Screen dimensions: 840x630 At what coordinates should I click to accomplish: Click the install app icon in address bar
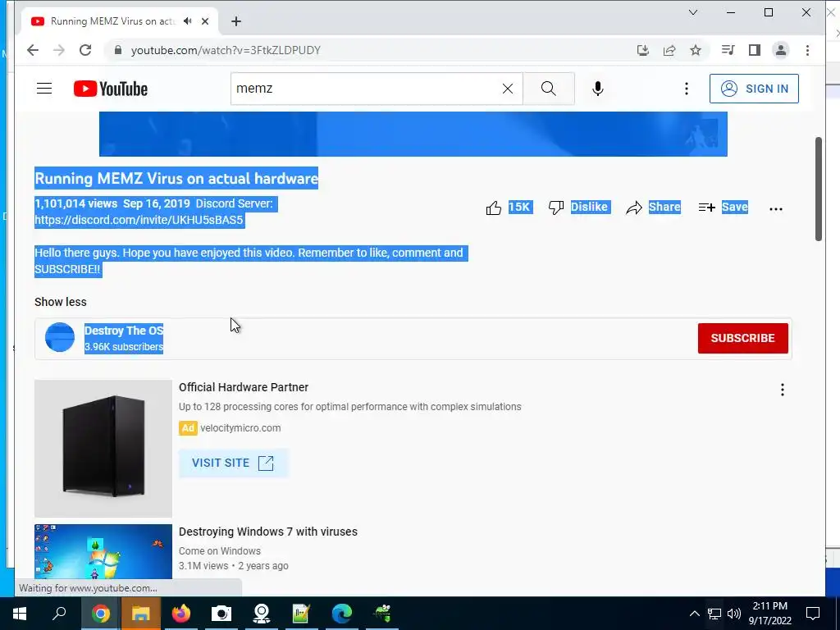point(643,50)
